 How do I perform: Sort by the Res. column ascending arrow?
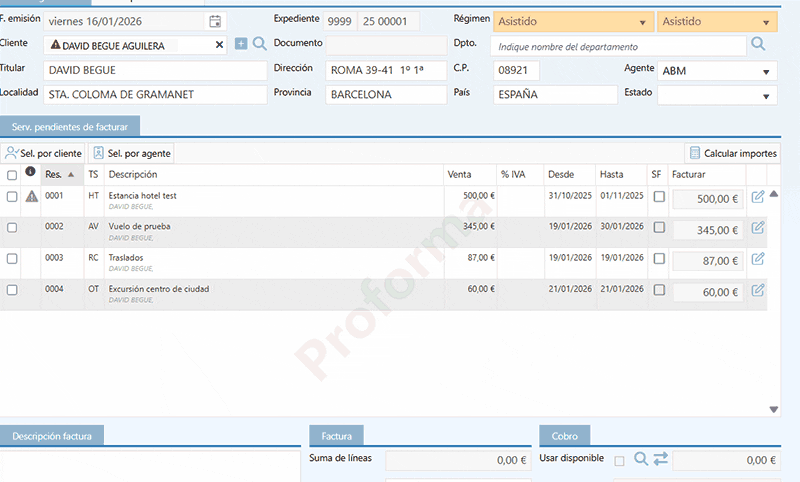point(71,174)
